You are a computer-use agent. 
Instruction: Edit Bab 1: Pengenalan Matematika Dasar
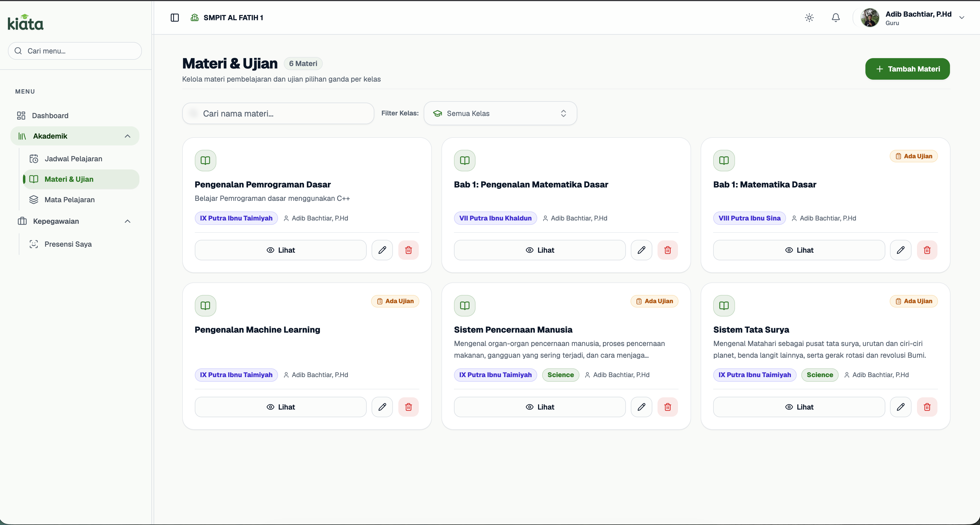click(x=641, y=250)
